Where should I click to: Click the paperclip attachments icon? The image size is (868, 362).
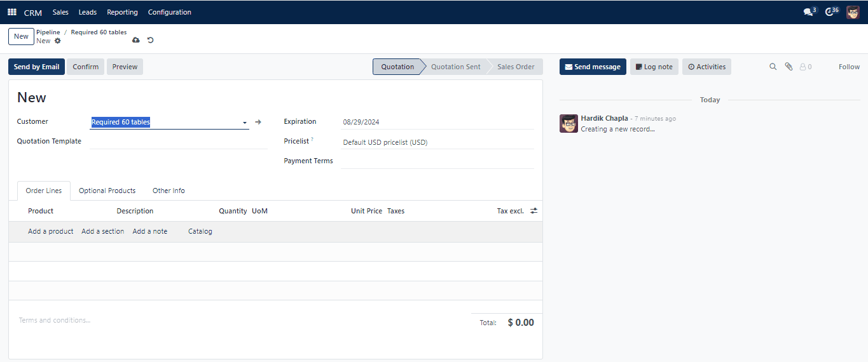click(x=789, y=67)
